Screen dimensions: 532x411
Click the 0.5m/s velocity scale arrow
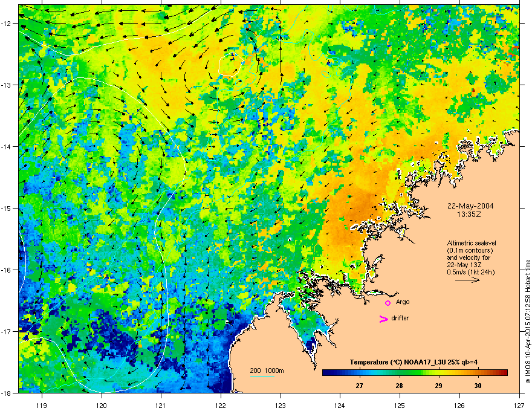[x=467, y=280]
